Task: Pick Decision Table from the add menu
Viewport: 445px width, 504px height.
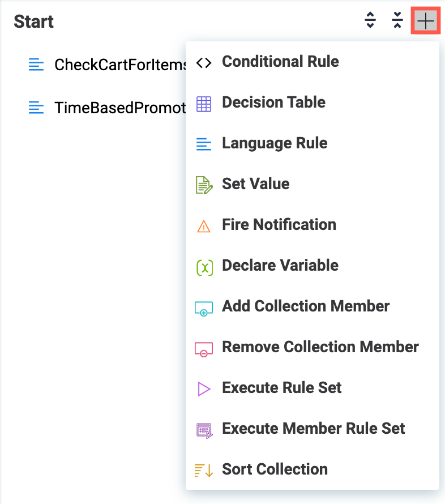Action: 273,102
